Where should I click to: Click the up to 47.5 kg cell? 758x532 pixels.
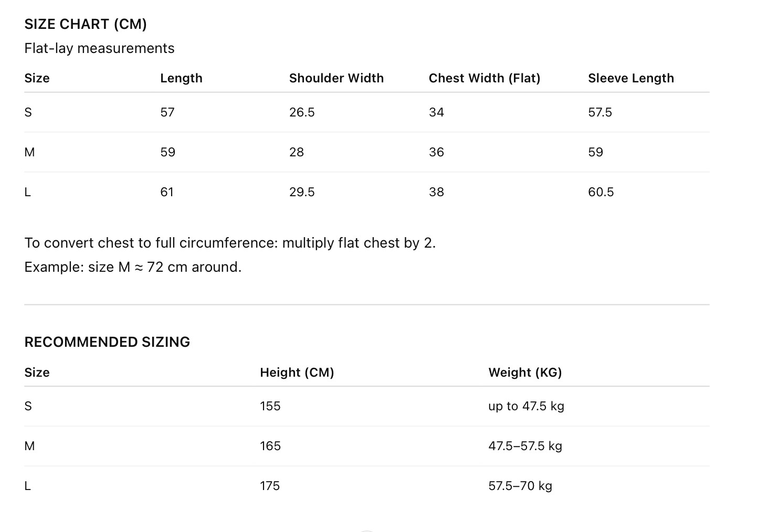526,406
